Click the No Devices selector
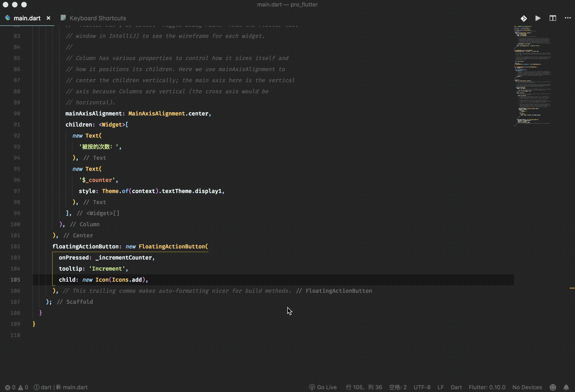Image resolution: width=575 pixels, height=392 pixels. coord(527,387)
